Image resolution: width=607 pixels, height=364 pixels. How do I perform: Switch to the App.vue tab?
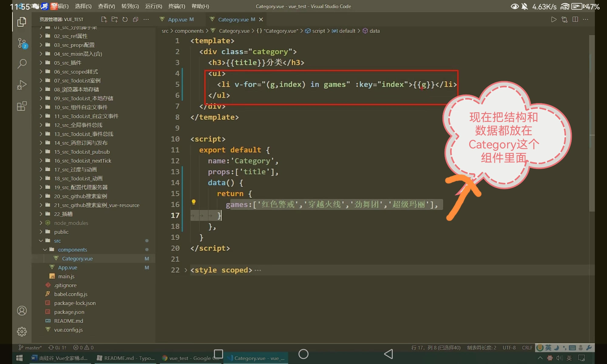pyautogui.click(x=178, y=19)
